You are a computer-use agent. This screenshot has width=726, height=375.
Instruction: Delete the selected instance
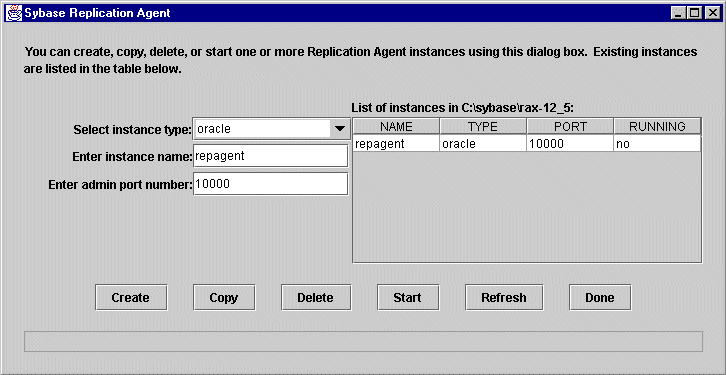(x=316, y=297)
